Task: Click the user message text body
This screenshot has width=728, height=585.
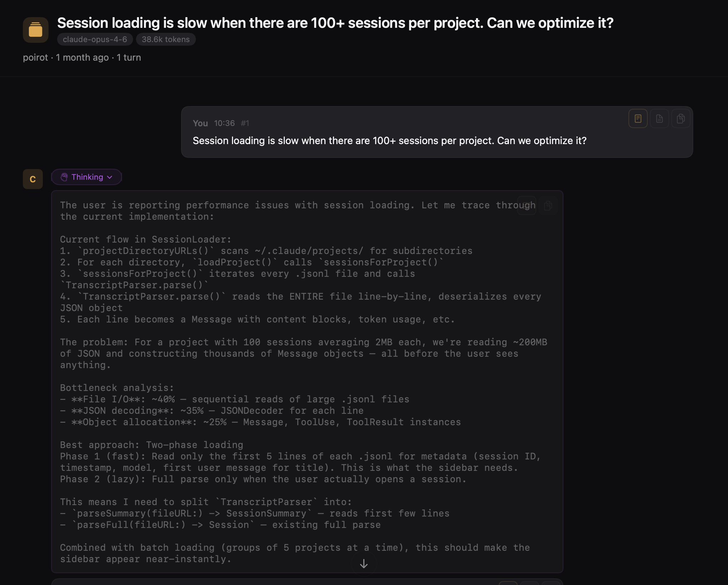Action: 389,141
